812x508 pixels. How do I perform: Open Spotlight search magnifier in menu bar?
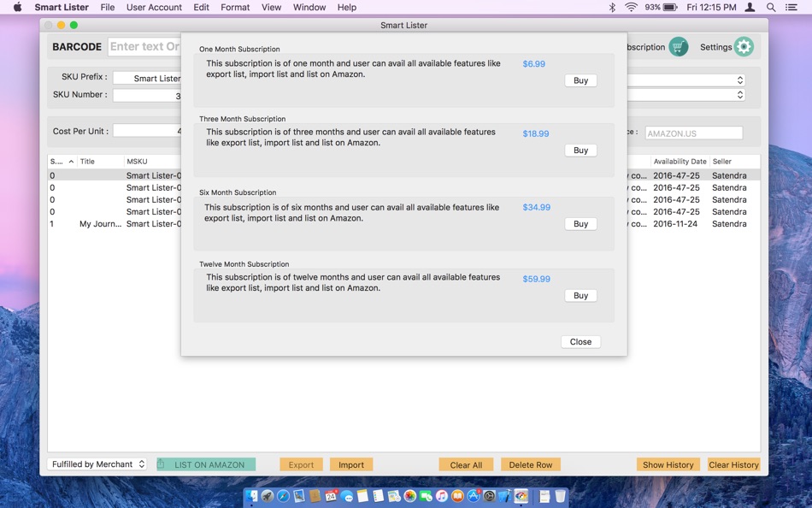(771, 7)
